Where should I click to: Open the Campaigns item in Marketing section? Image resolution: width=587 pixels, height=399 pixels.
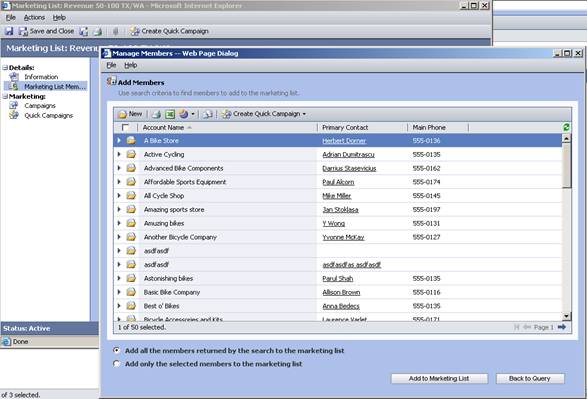pyautogui.click(x=40, y=106)
